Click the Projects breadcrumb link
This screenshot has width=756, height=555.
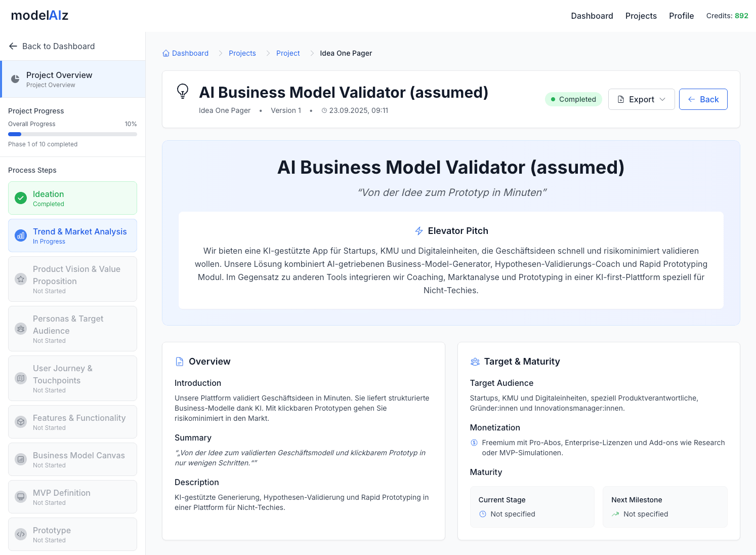tap(242, 53)
